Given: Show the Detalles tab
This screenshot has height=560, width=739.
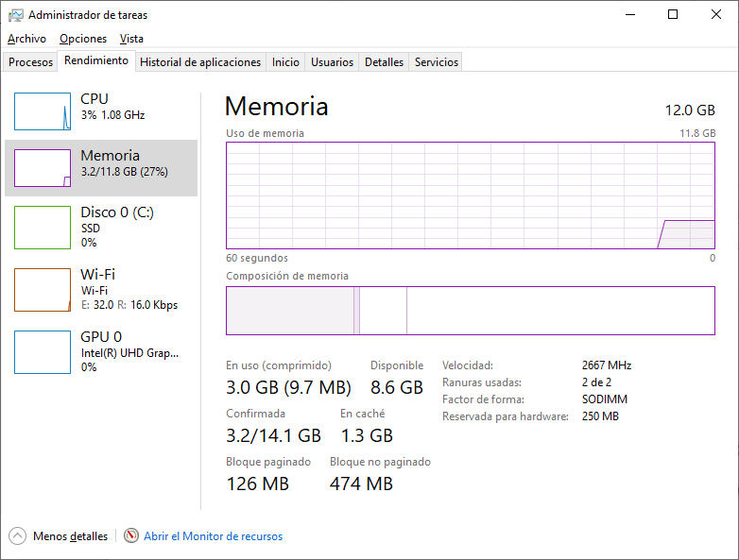Looking at the screenshot, I should [x=385, y=62].
